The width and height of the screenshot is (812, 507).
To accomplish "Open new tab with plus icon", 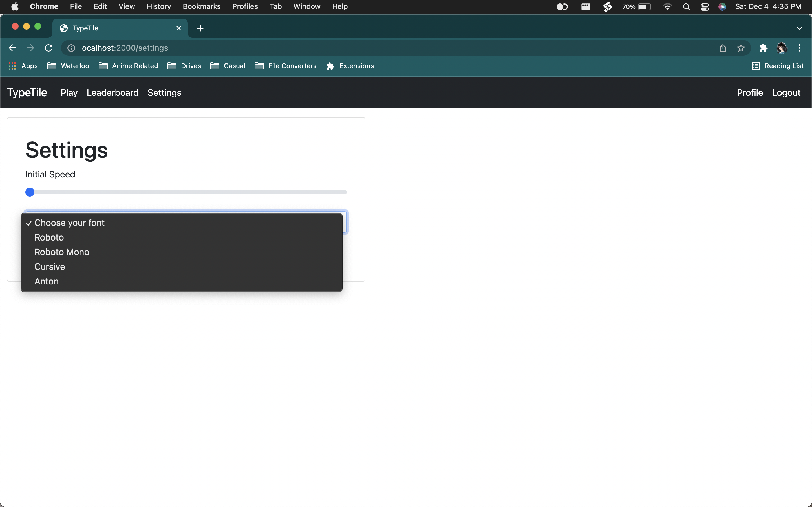I will 200,28.
